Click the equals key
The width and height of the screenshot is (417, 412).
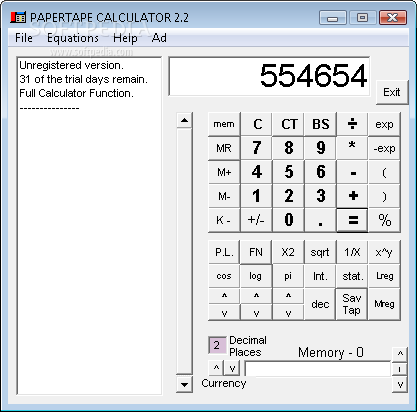352,220
